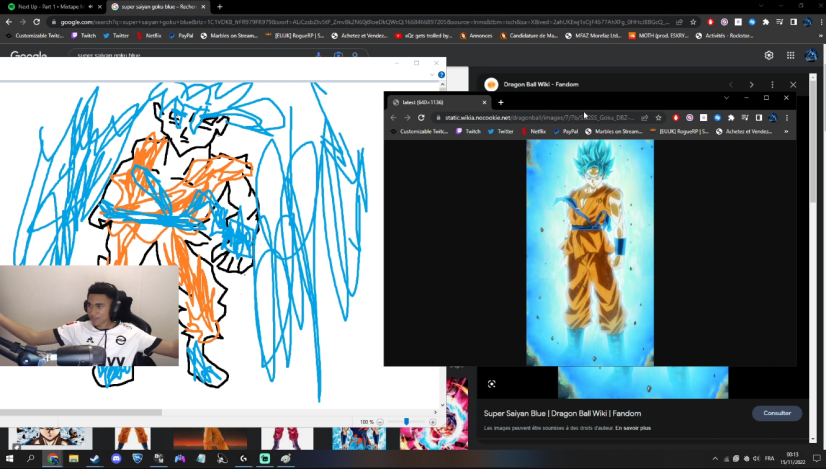Zoom out with the minus button in the drawing window
Screen dimensions: 826x469
(380, 422)
